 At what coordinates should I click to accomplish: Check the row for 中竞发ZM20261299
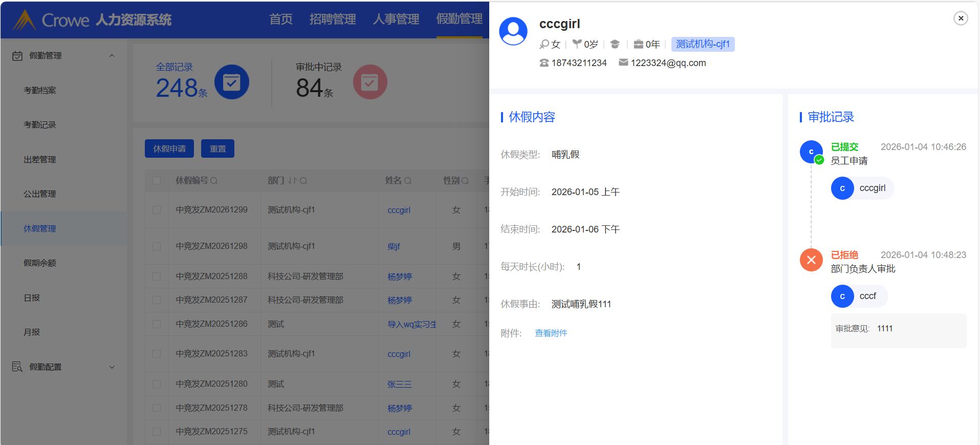coord(157,210)
